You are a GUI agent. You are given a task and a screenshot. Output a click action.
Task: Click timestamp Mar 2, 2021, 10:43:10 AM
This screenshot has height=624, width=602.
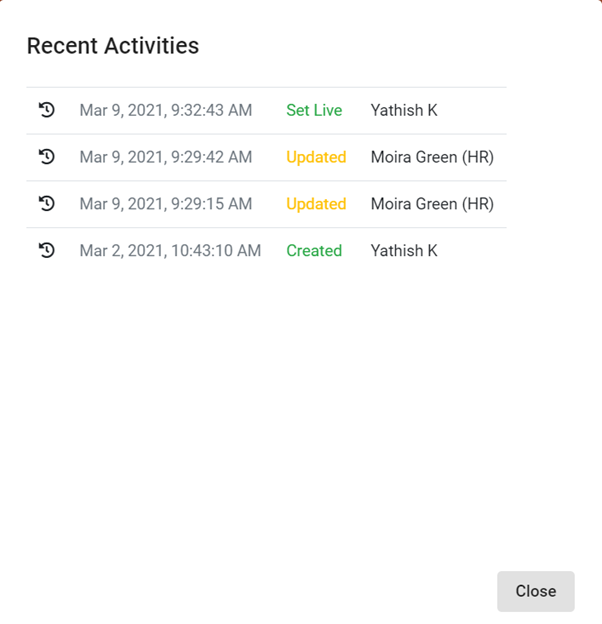point(170,251)
